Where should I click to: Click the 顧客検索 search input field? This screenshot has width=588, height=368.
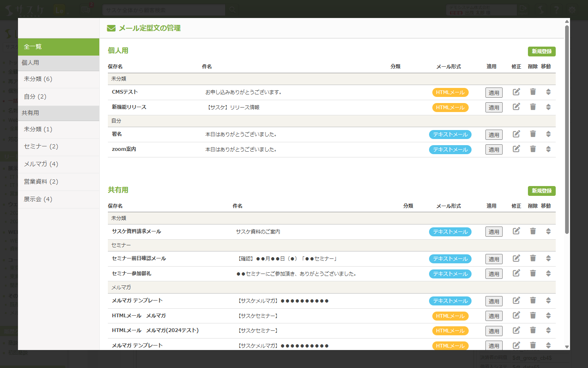pos(163,9)
